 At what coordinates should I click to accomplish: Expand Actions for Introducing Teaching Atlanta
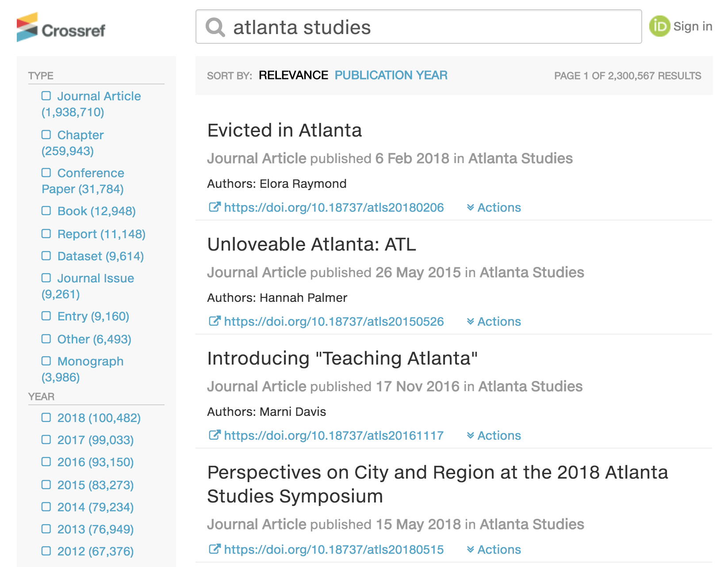click(x=494, y=435)
